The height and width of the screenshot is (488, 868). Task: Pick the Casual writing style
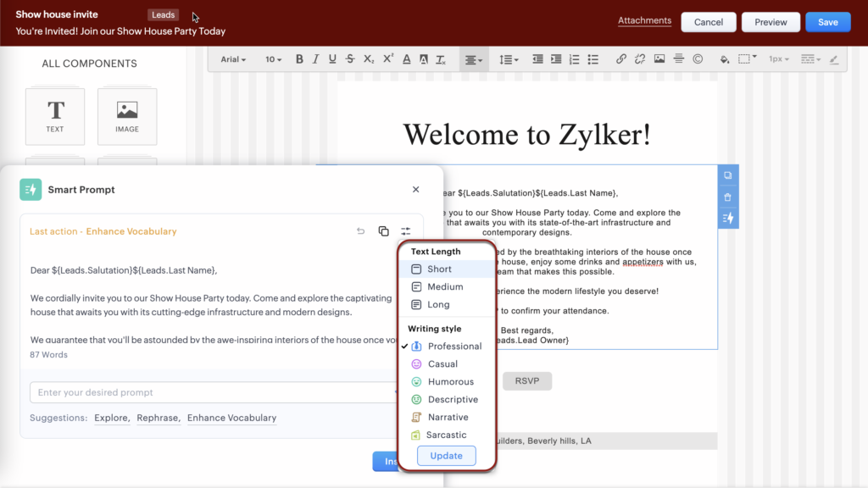click(442, 364)
